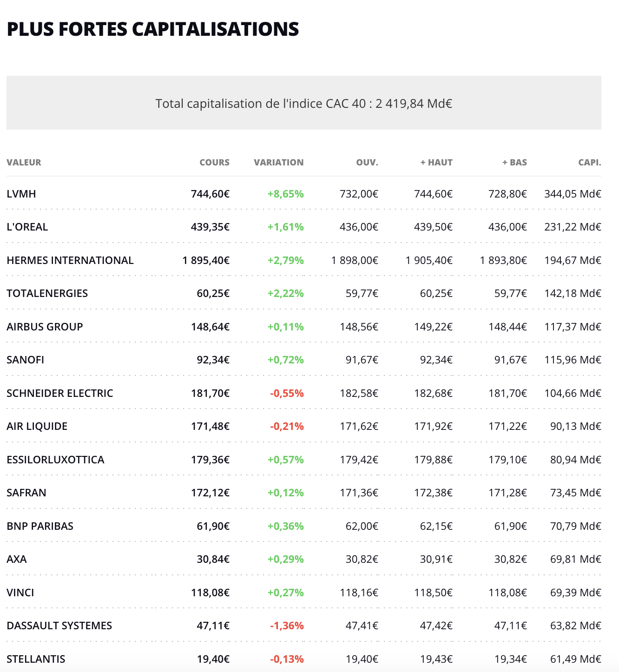
Task: Click the SAFRAN link
Action: coord(26,493)
